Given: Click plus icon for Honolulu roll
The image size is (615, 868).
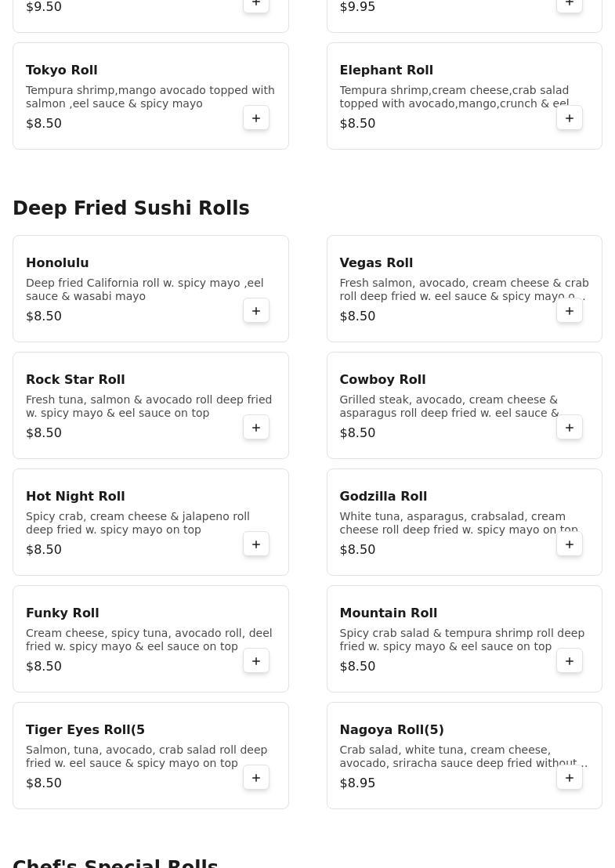Looking at the screenshot, I should click(256, 311).
